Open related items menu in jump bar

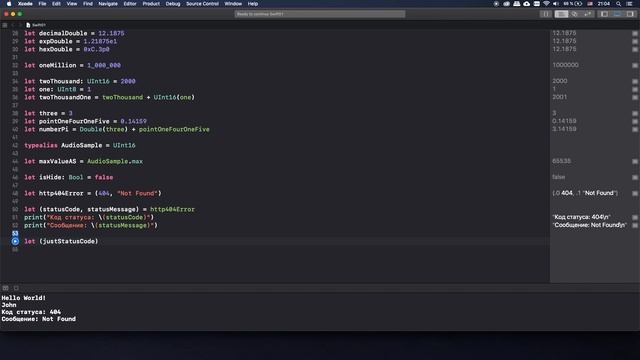5,25
